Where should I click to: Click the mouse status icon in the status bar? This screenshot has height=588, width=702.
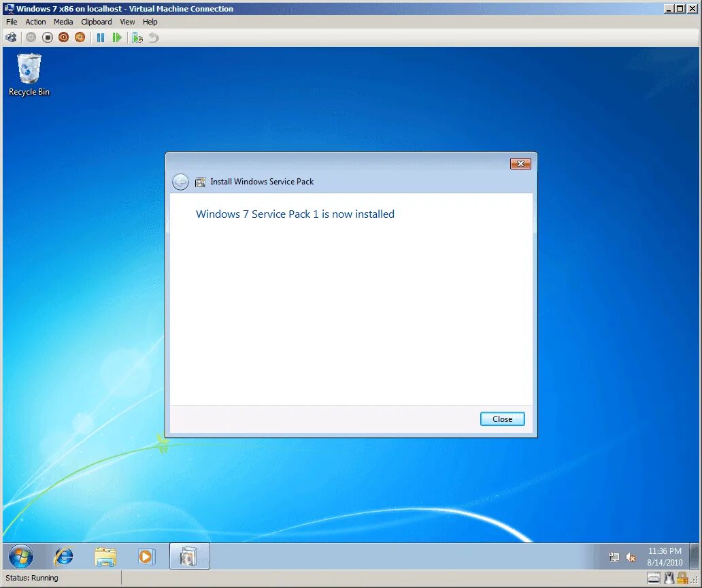(x=669, y=578)
